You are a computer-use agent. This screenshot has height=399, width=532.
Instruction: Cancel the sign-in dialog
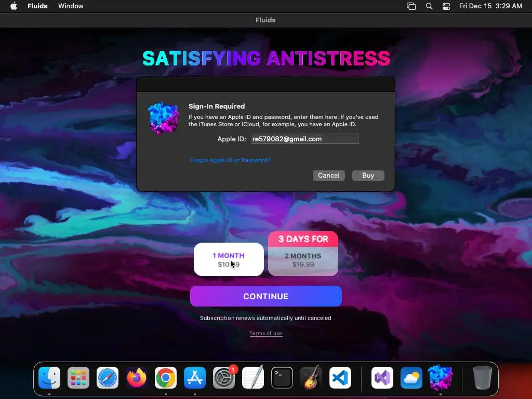[328, 176]
